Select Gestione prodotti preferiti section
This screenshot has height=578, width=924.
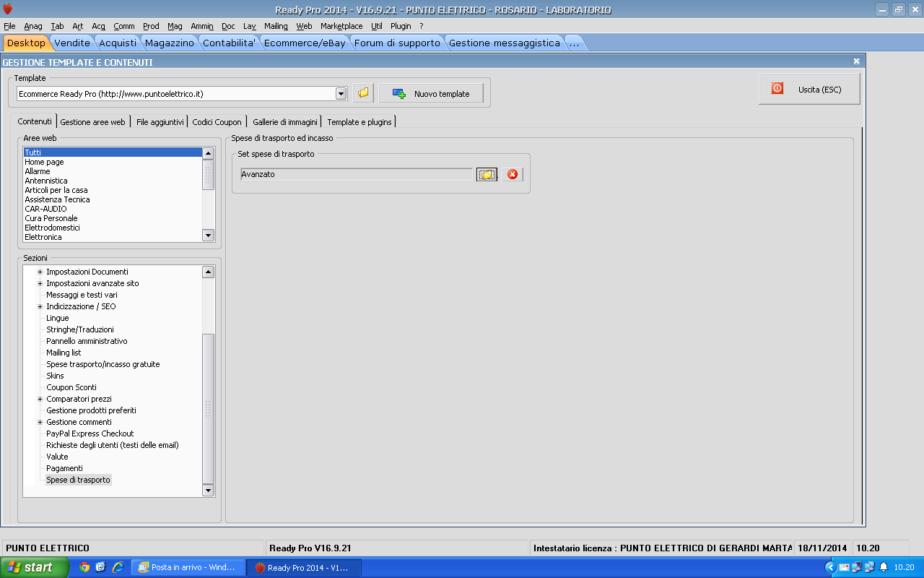pyautogui.click(x=91, y=410)
